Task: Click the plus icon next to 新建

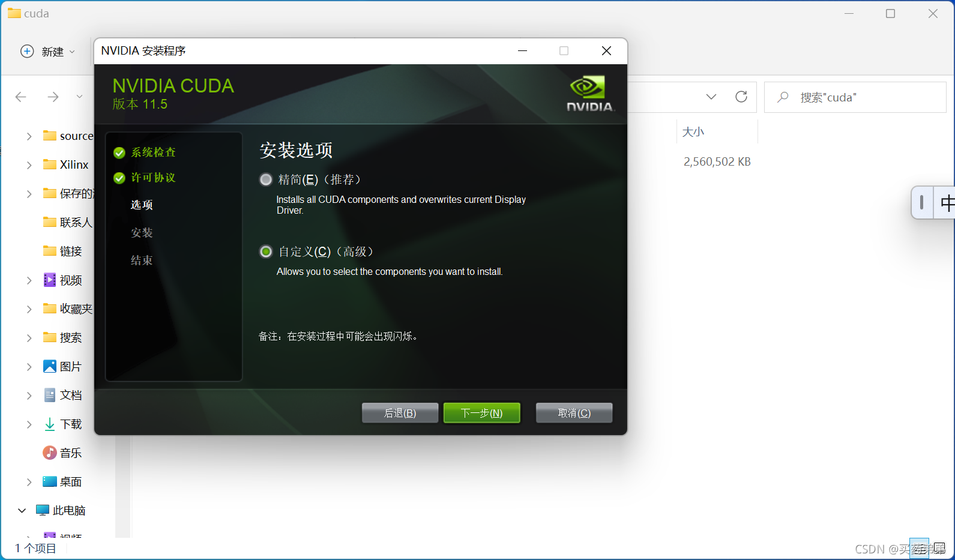Action: (27, 51)
